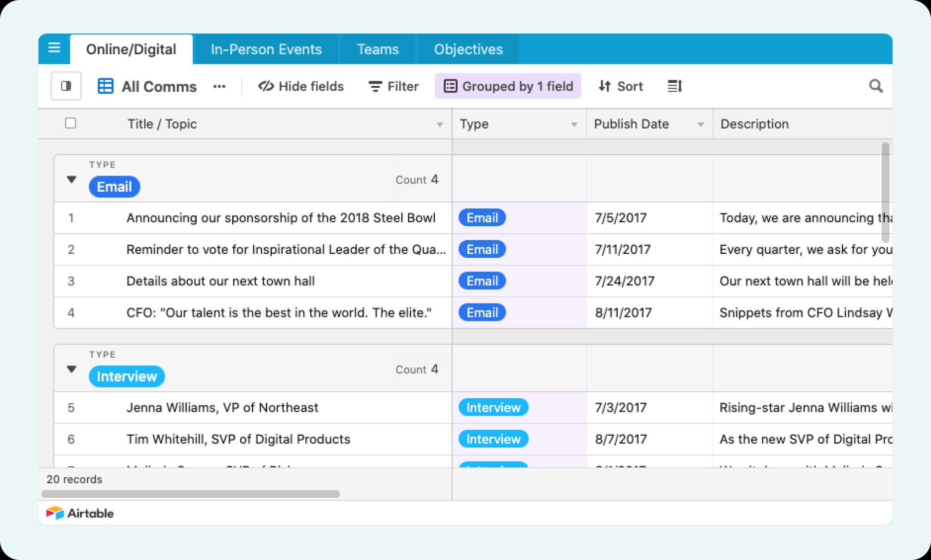The image size is (931, 560).
Task: Select 'Details about our next town hall'
Action: coord(220,281)
